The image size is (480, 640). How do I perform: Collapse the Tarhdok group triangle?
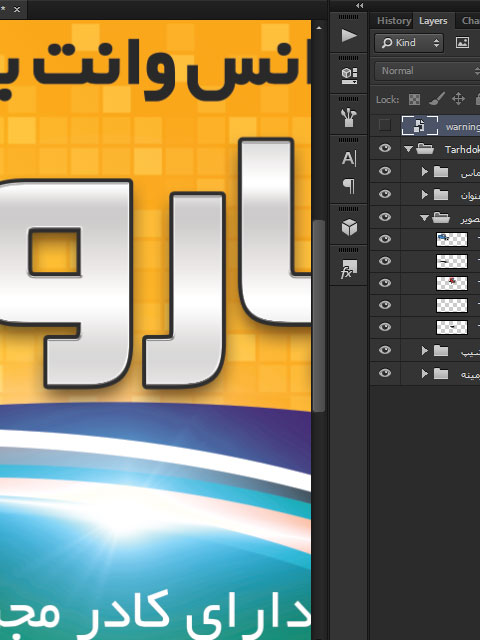pos(408,149)
